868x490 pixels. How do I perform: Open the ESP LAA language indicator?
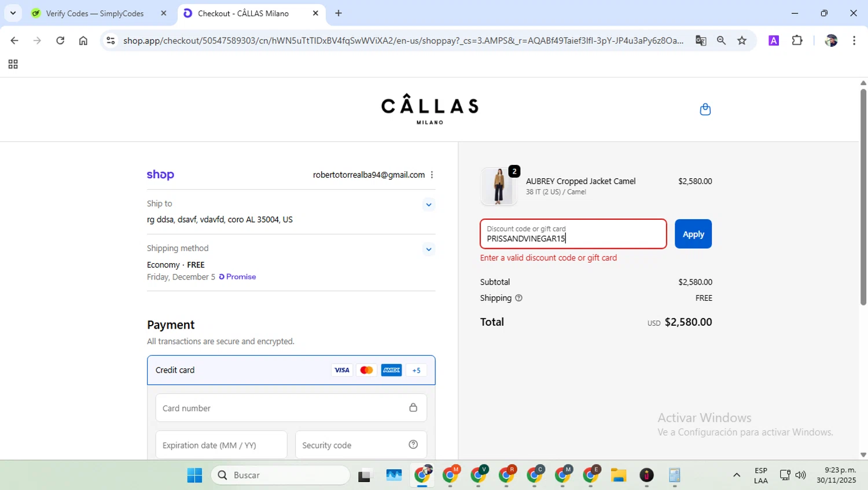[x=761, y=475]
